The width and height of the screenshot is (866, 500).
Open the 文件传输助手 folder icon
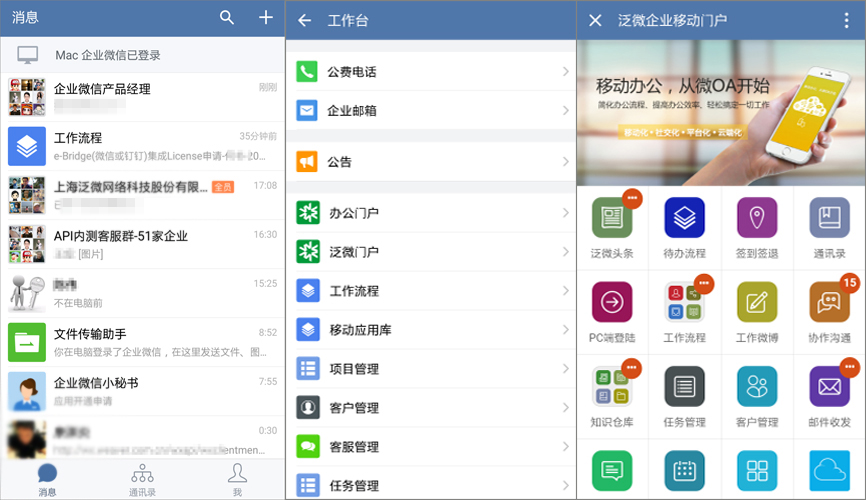coord(27,343)
